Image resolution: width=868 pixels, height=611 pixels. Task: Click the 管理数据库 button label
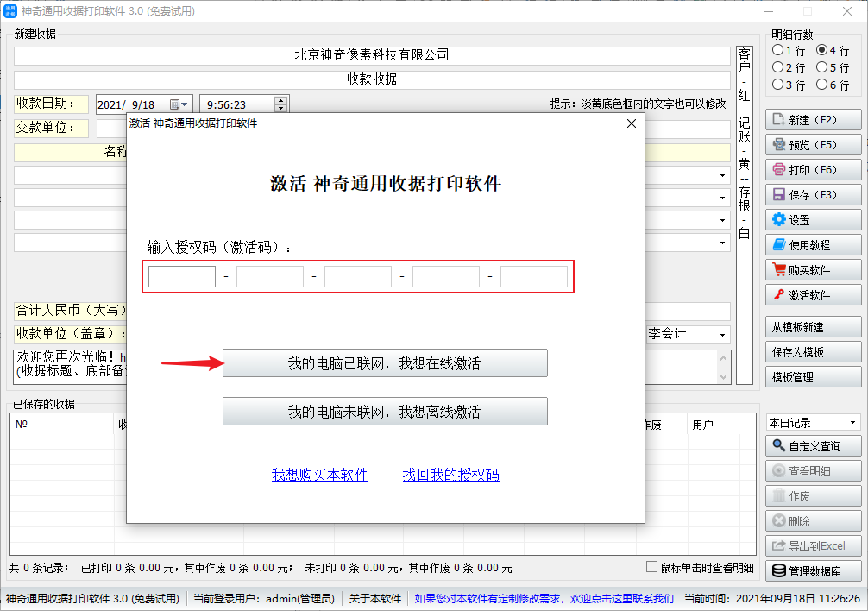point(815,571)
